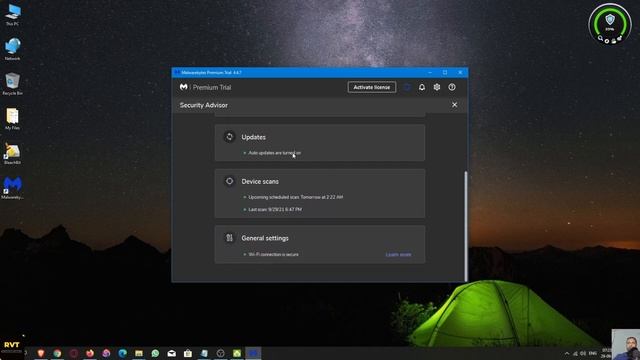Click active Malwarebytes taskbar button
Screen dimensions: 640x360
(x=253, y=353)
